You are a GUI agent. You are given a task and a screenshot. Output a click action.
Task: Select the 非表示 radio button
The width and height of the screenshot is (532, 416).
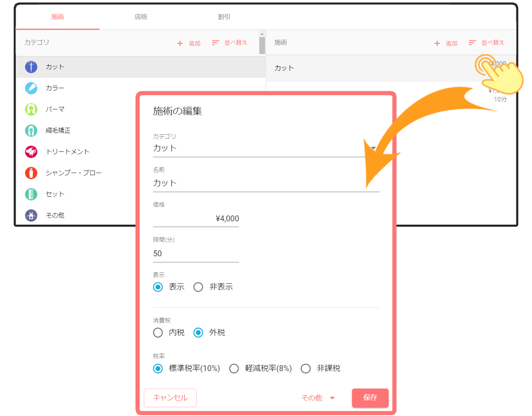(x=198, y=287)
